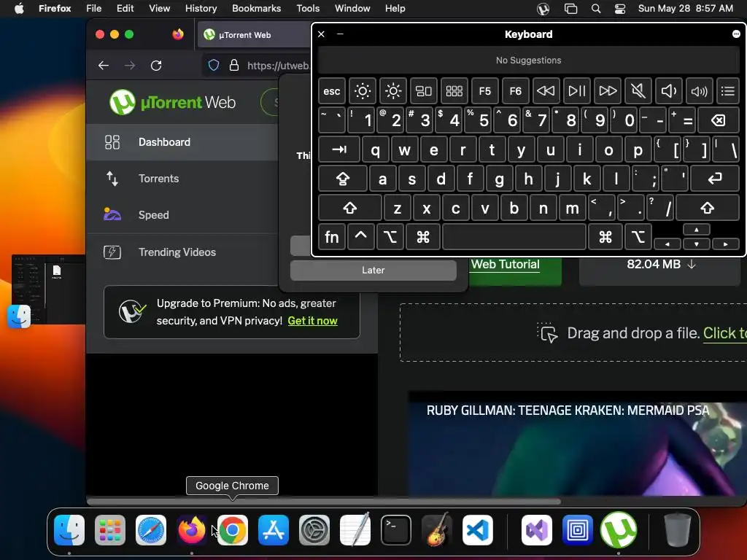Reload the page in Firefox
This screenshot has height=560, width=747.
click(156, 65)
